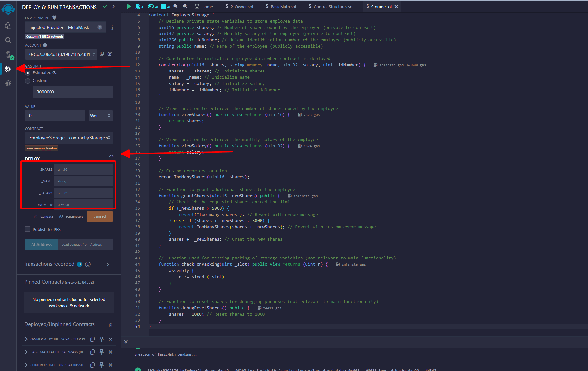588x371 pixels.
Task: Click the plus icon next to ACCOUNT
Action: click(x=45, y=45)
